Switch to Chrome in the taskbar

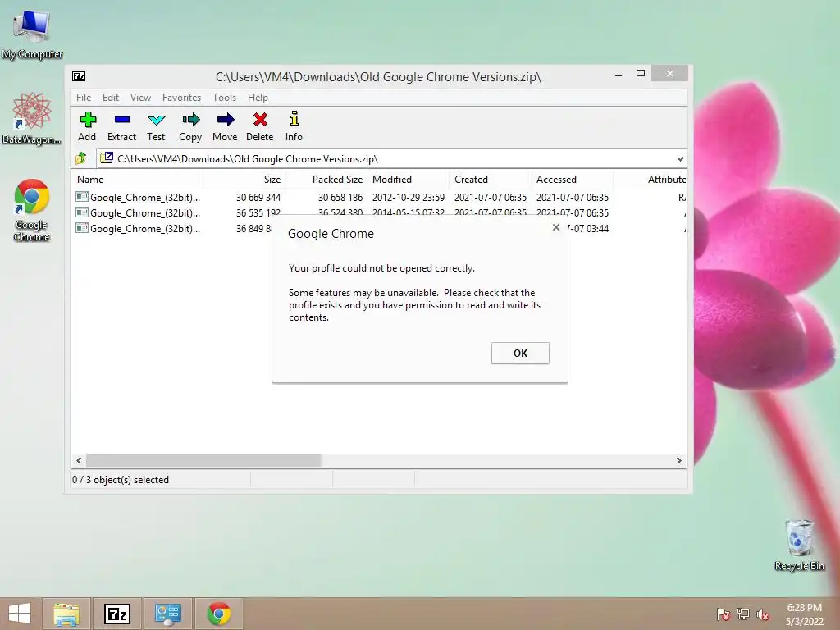pyautogui.click(x=219, y=614)
